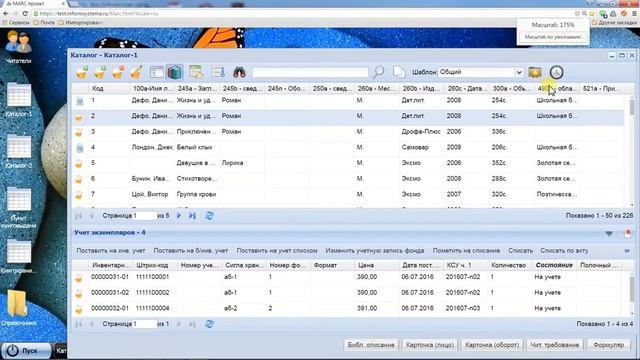Open the Шаблон dropdown arrow
Viewport: 640px width, 360px height.
pyautogui.click(x=519, y=72)
